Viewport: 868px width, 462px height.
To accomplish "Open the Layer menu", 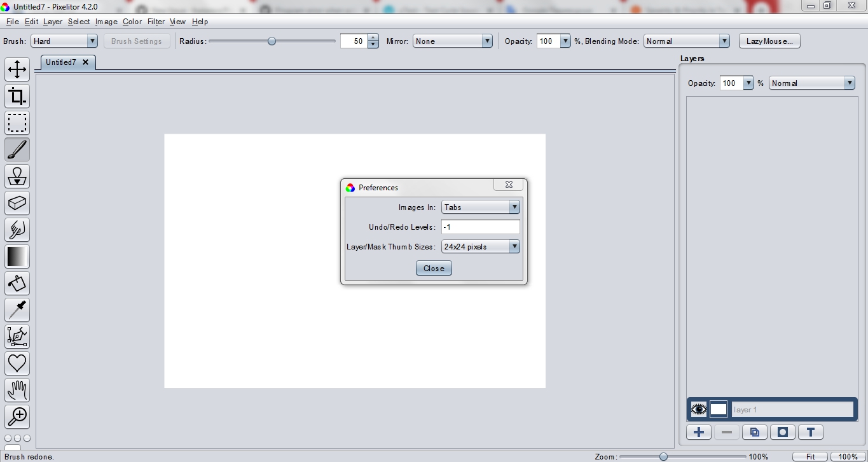I will point(53,22).
